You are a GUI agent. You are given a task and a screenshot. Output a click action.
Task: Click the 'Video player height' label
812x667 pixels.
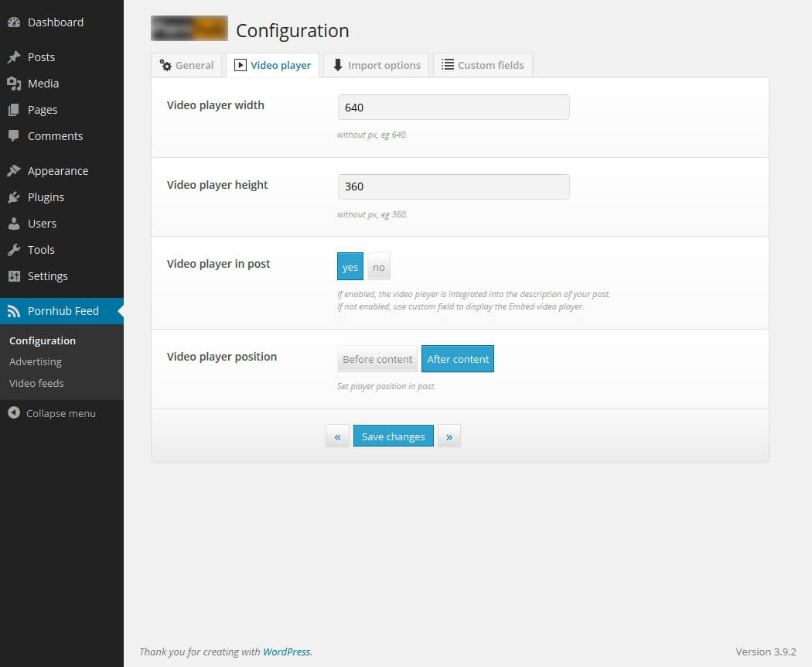click(x=217, y=185)
